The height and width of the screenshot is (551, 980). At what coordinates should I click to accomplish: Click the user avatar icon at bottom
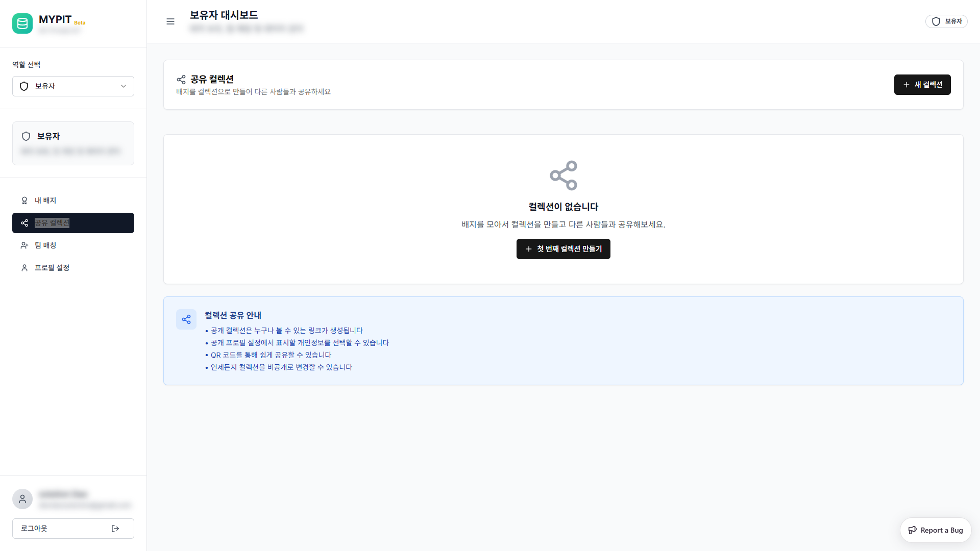coord(22,499)
